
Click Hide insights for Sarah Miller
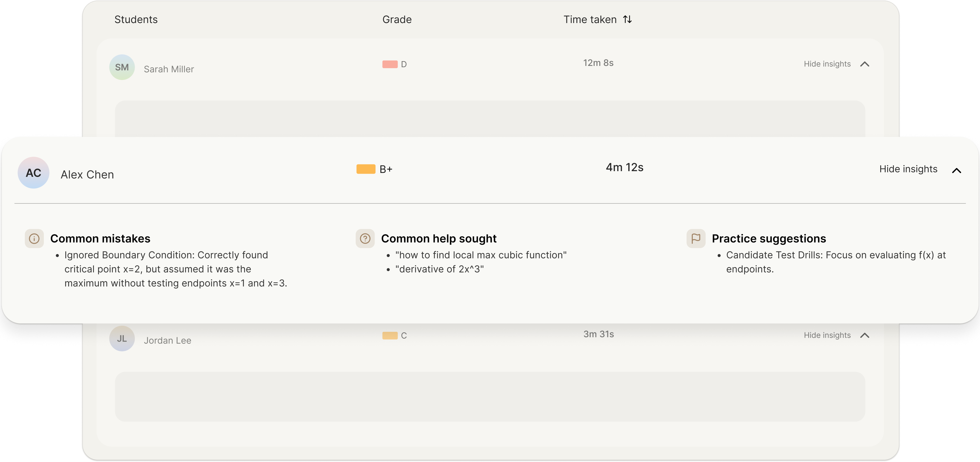pyautogui.click(x=827, y=64)
